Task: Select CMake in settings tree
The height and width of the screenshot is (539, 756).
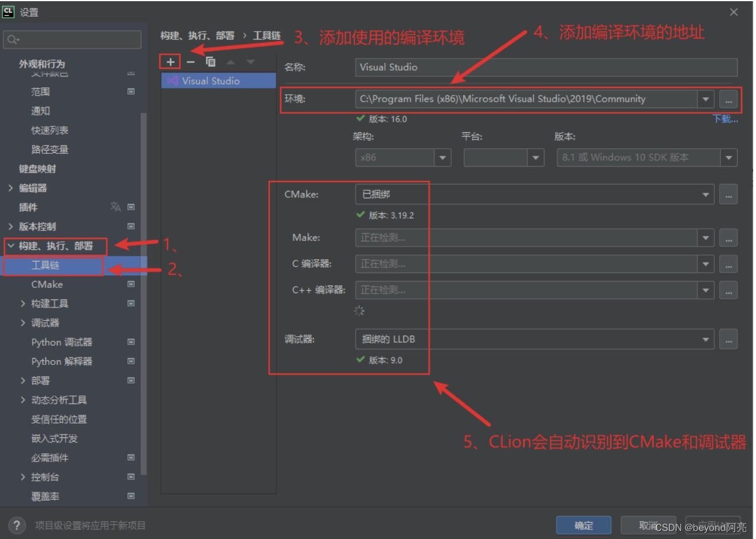Action: 47,284
